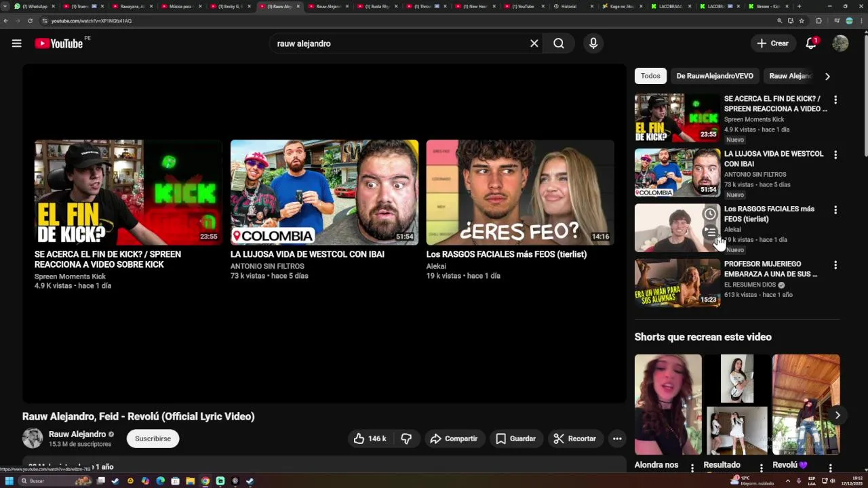Clear the search box with the X

click(534, 43)
